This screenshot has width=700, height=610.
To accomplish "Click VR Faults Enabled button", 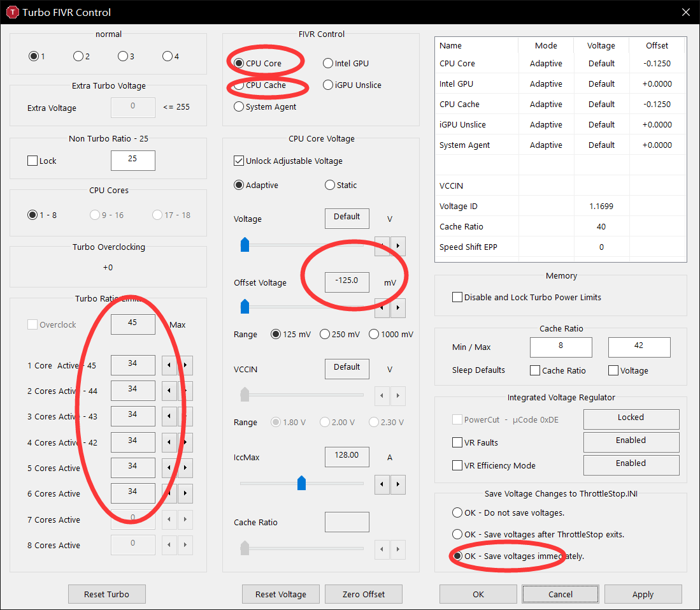I will coord(631,442).
